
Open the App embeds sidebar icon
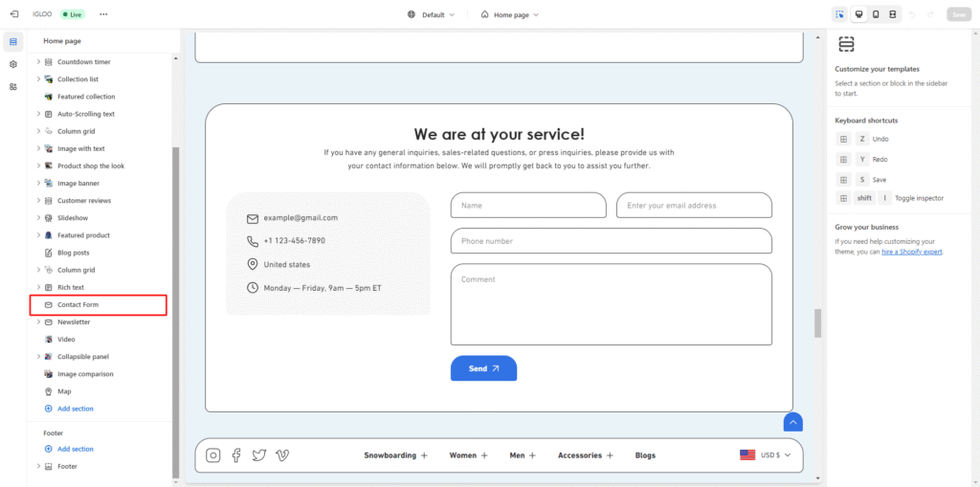coord(13,87)
